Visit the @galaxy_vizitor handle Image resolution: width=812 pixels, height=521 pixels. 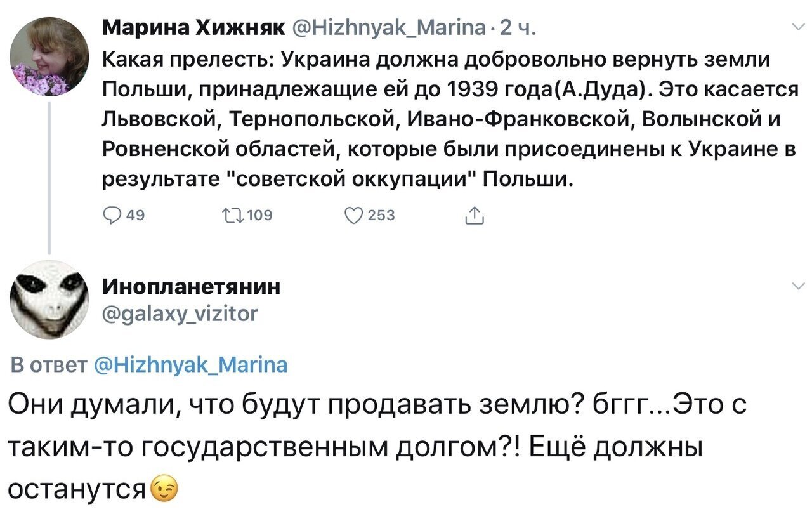click(x=180, y=312)
